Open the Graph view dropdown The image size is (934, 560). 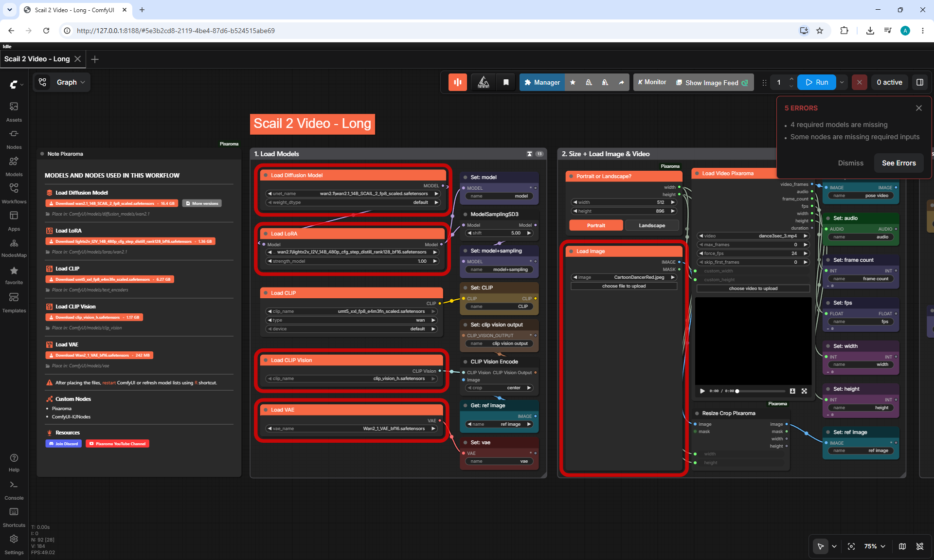(62, 82)
